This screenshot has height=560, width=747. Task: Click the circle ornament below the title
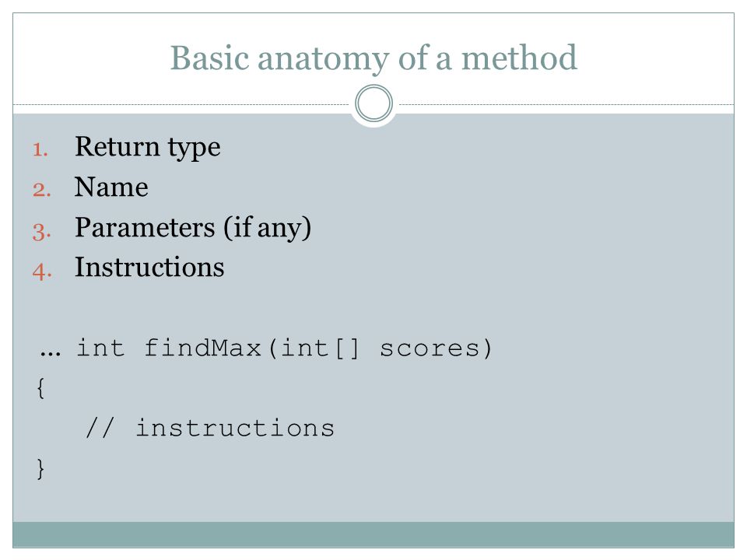(374, 103)
